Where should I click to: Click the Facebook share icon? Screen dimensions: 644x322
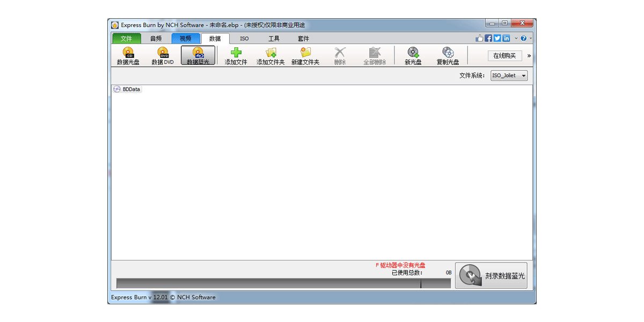click(x=487, y=38)
